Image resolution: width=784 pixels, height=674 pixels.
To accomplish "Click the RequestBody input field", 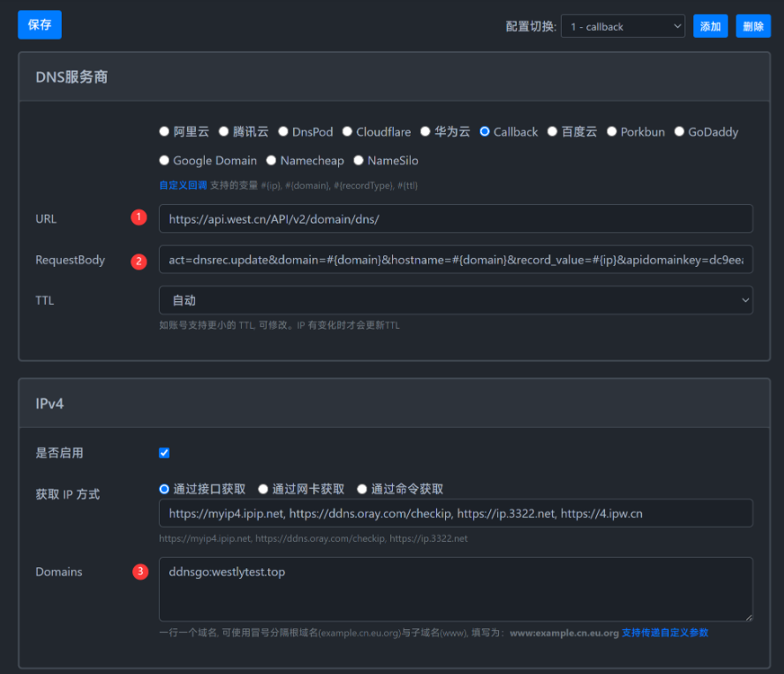I will 456,260.
